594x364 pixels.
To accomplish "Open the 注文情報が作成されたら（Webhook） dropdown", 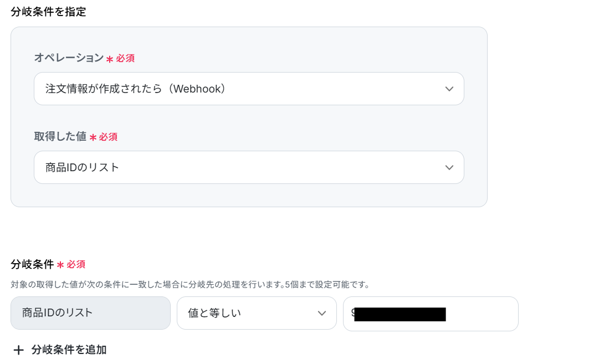I will pyautogui.click(x=249, y=89).
